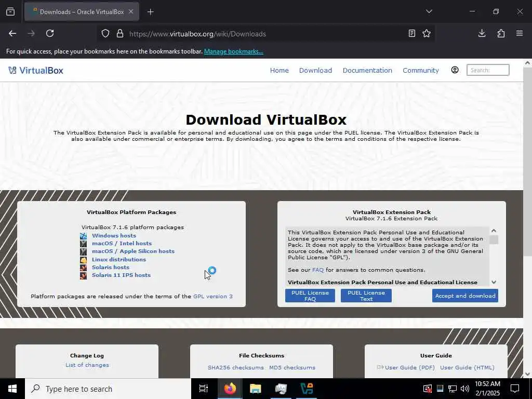The image size is (532, 399).
Task: Click license box scroll down arrow
Action: pyautogui.click(x=494, y=282)
